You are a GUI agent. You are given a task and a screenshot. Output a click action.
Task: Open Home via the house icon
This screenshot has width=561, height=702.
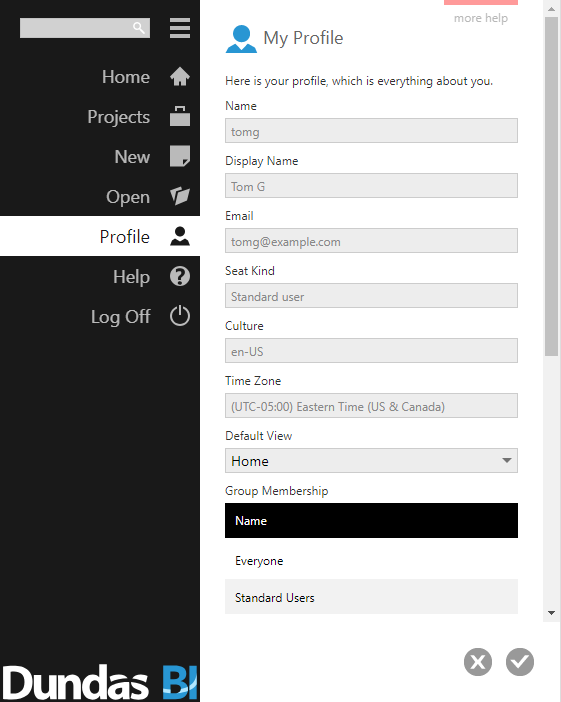pyautogui.click(x=180, y=77)
